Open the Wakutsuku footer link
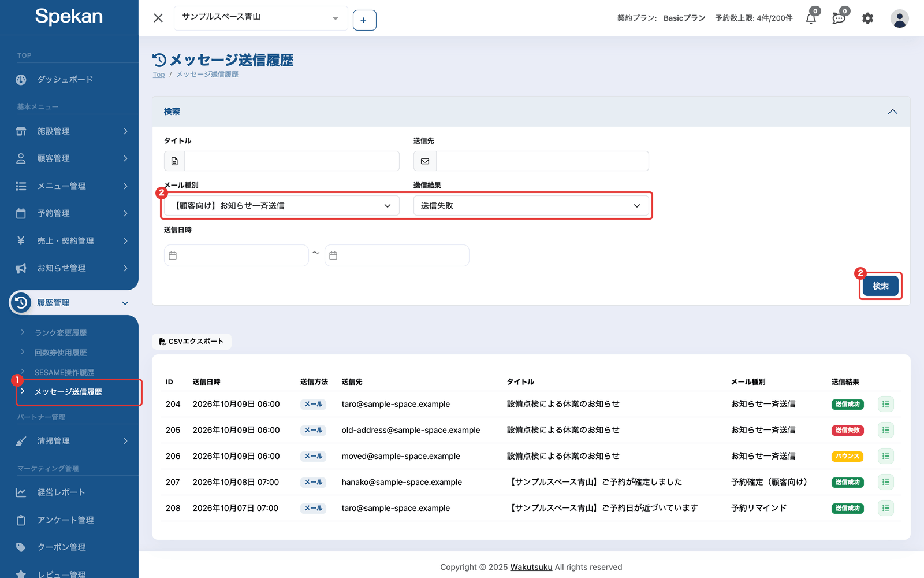 tap(531, 567)
